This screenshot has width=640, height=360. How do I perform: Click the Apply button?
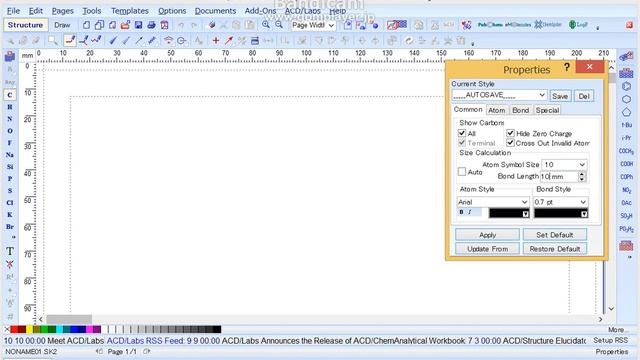click(487, 235)
